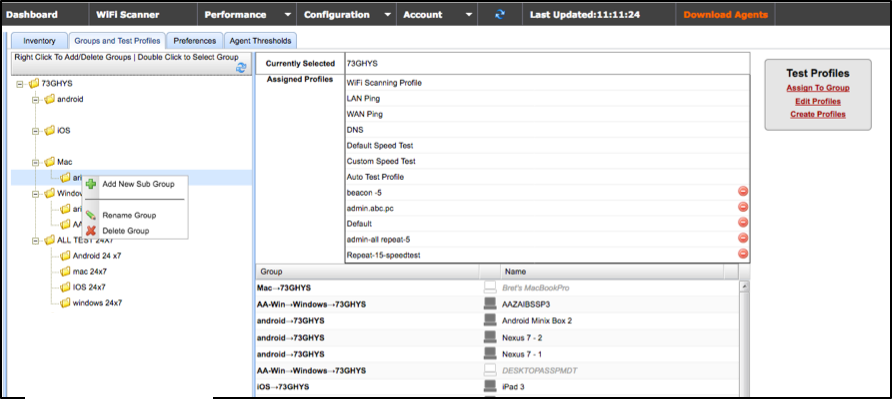Sort by the Name column header

coord(612,272)
